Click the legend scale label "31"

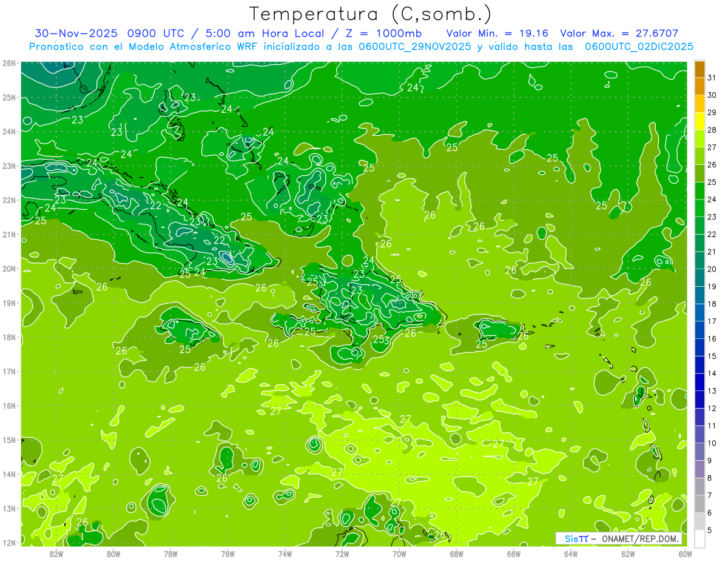(712, 78)
